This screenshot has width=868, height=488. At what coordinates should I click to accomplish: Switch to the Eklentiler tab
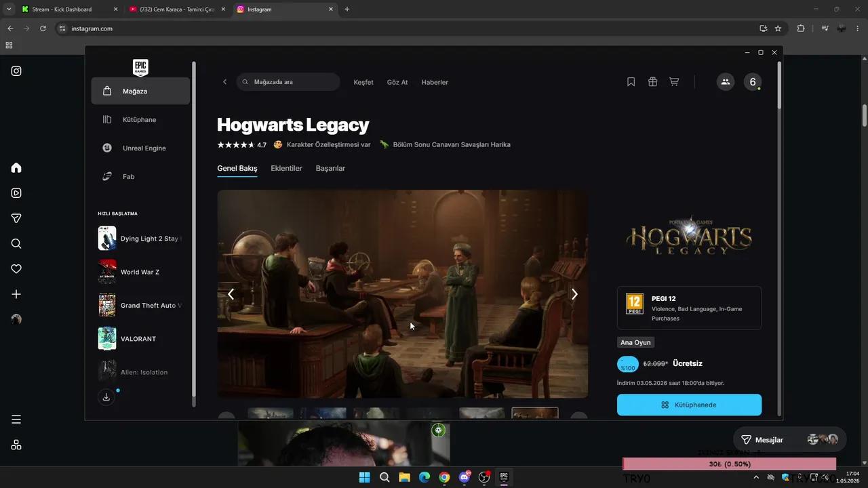tap(286, 168)
